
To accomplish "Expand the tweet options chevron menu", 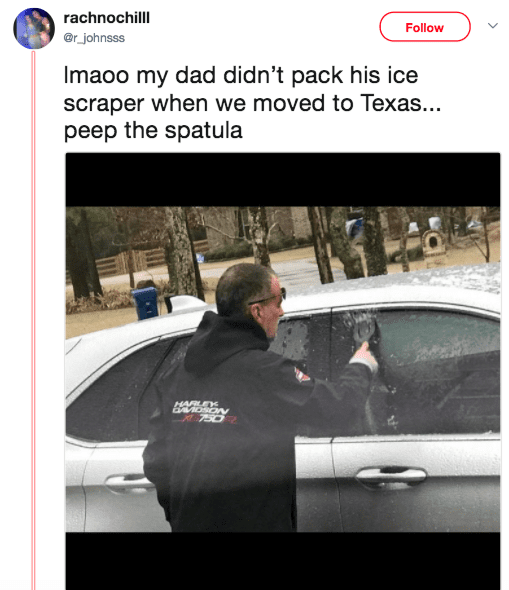I will [x=493, y=26].
